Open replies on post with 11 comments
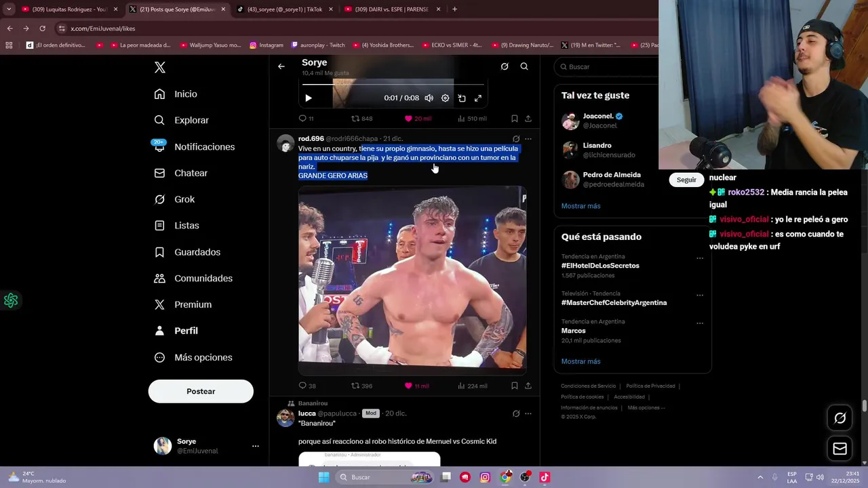Image resolution: width=868 pixels, height=488 pixels. pyautogui.click(x=306, y=119)
